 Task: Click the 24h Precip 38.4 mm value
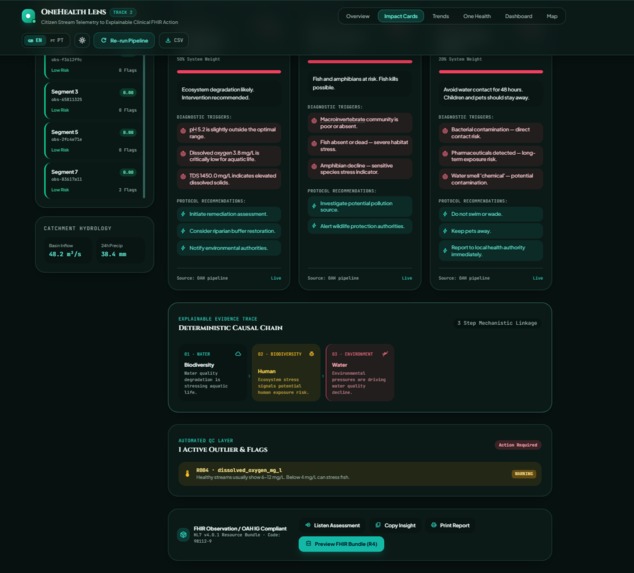(114, 254)
